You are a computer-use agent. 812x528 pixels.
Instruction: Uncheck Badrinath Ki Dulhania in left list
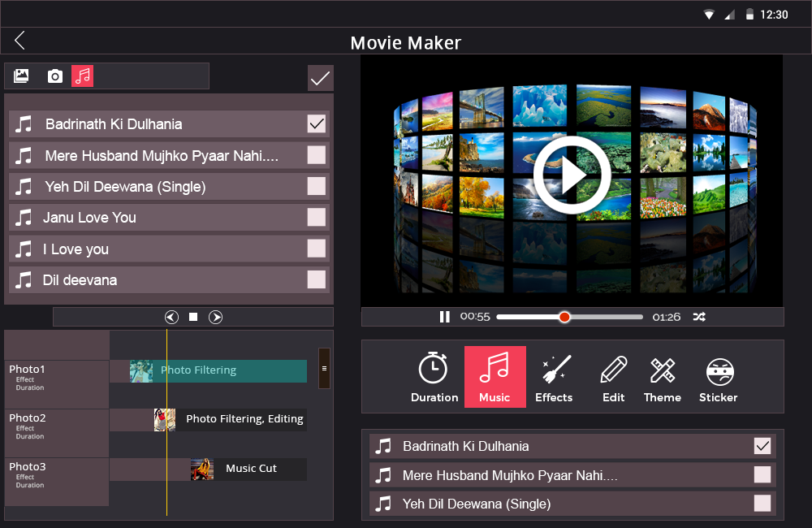tap(317, 123)
